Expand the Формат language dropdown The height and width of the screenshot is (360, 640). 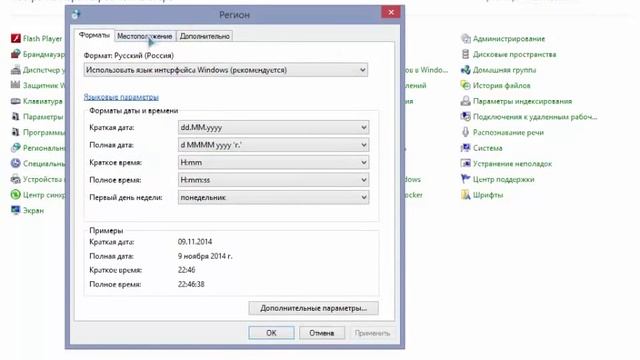point(226,70)
